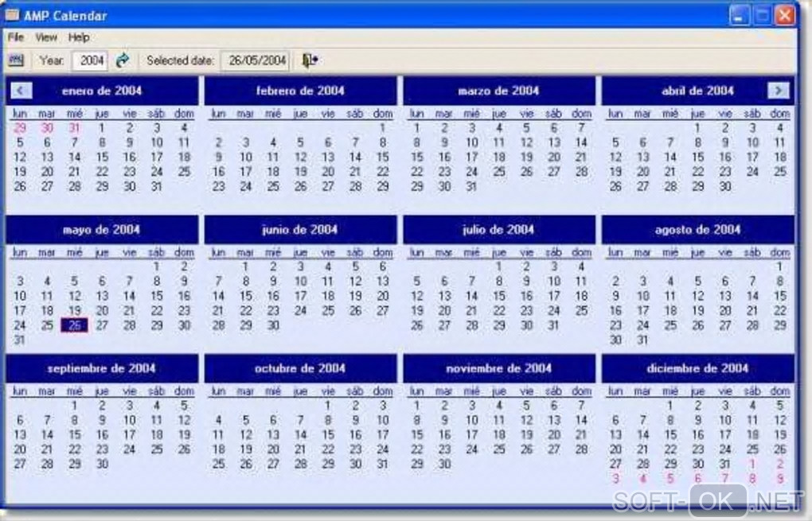Click the septiembre de 2004 header
812x521 pixels.
pyautogui.click(x=102, y=368)
